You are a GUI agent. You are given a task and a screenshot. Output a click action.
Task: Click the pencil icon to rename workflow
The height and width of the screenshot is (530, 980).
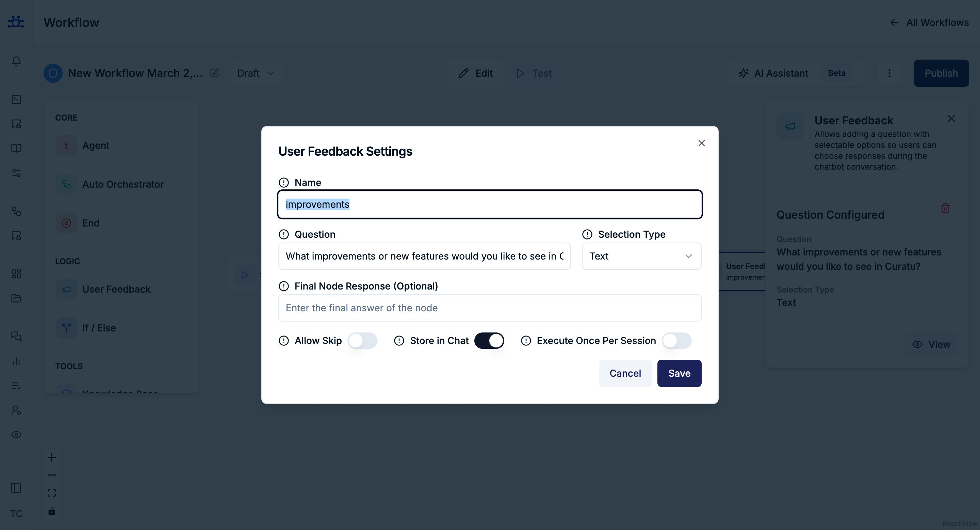215,73
